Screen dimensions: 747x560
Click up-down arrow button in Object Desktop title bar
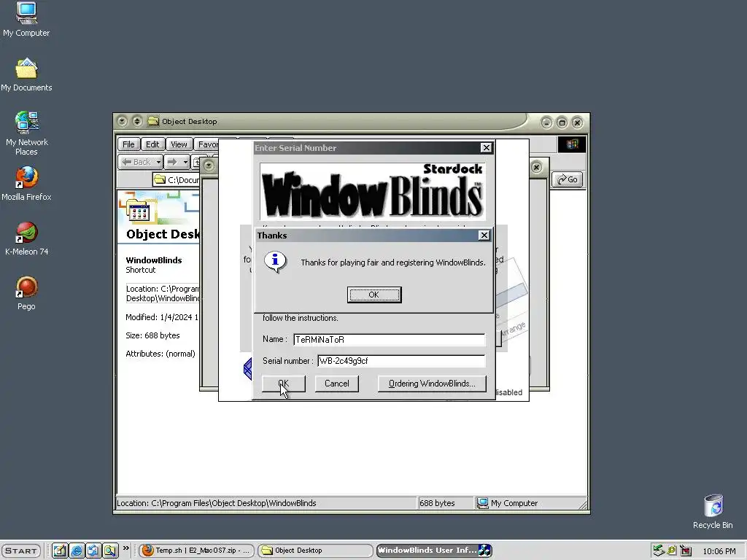pyautogui.click(x=137, y=122)
